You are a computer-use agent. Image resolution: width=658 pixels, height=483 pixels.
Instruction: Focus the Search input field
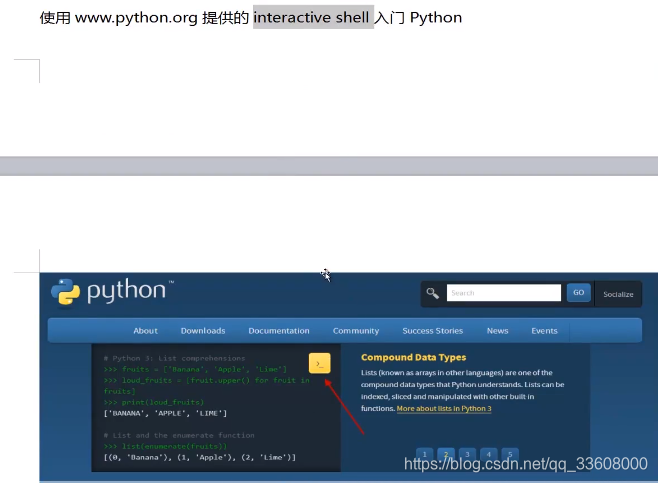coord(504,292)
